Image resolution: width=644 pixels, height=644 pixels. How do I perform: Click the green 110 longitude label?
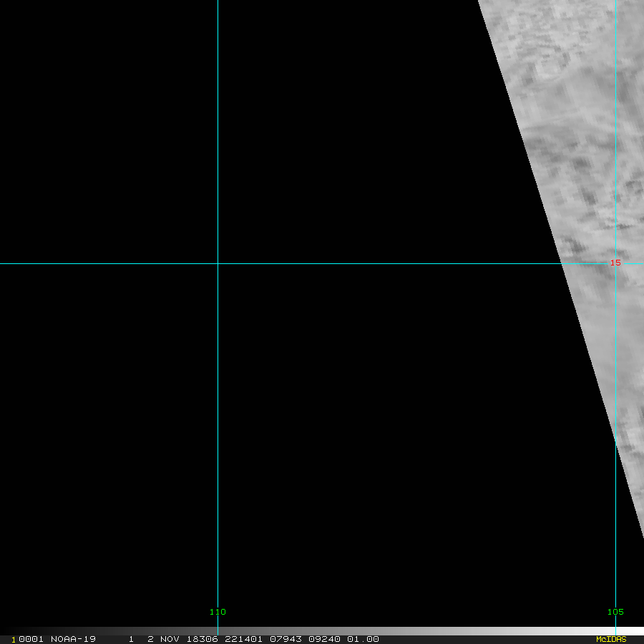click(218, 612)
